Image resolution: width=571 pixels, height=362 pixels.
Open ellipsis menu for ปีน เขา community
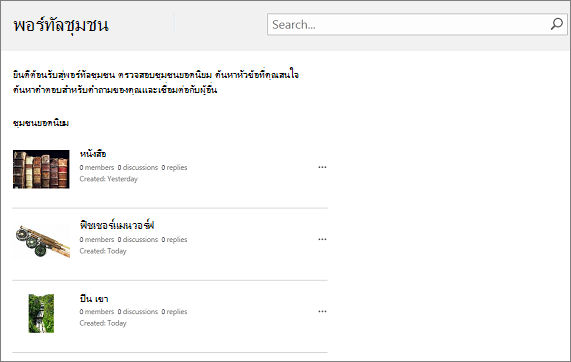click(322, 311)
